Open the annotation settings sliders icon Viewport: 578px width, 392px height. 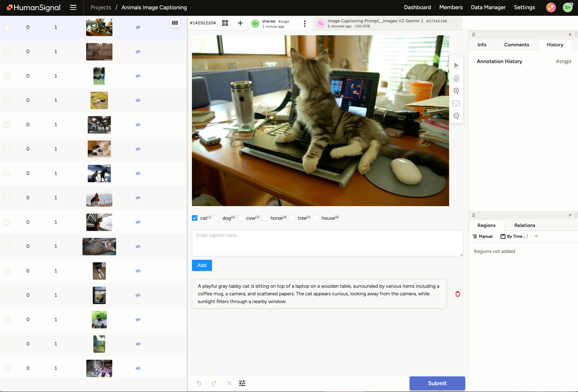(x=242, y=383)
